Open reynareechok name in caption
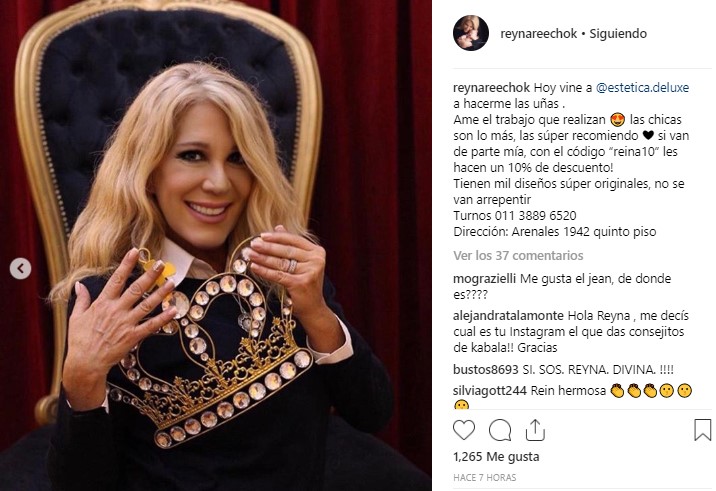The height and width of the screenshot is (491, 716). (491, 88)
